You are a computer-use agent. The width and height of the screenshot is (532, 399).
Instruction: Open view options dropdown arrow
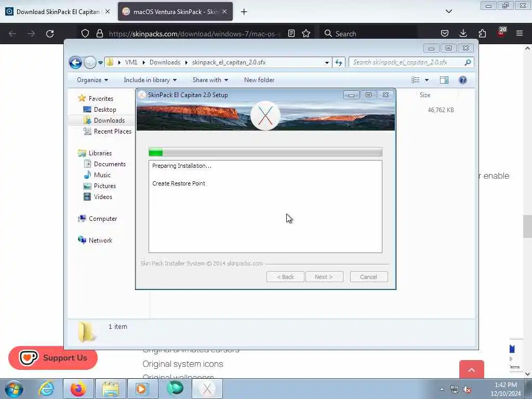click(427, 80)
